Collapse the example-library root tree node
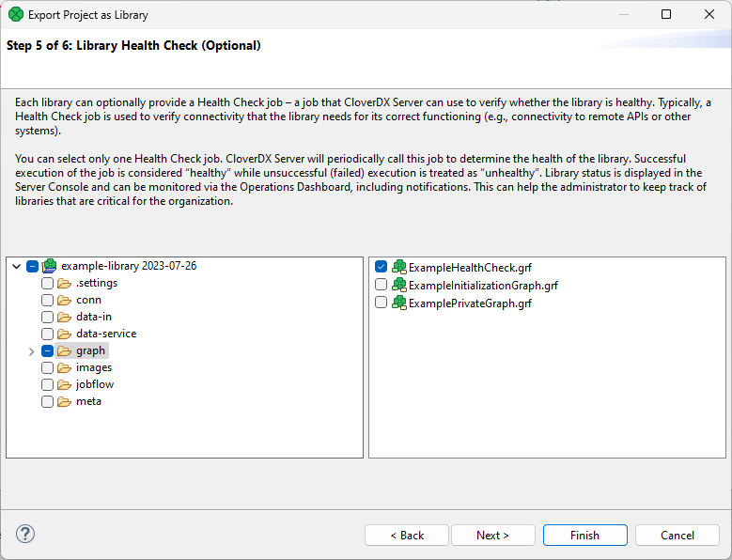Viewport: 732px width, 560px height. tap(16, 267)
